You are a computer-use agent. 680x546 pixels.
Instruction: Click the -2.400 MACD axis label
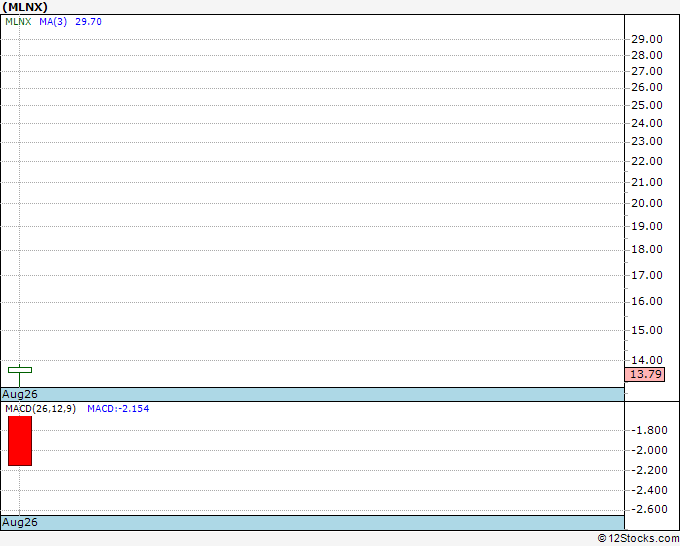649,490
